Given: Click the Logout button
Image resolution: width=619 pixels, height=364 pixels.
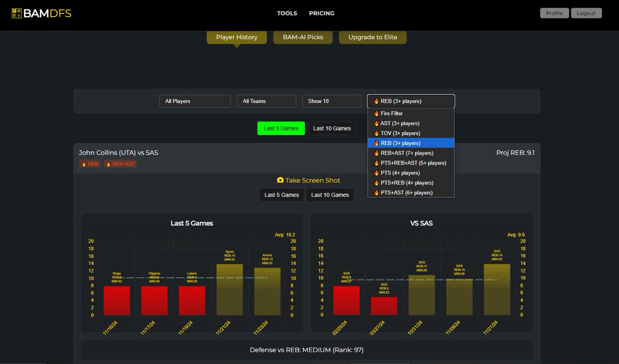Looking at the screenshot, I should 586,13.
